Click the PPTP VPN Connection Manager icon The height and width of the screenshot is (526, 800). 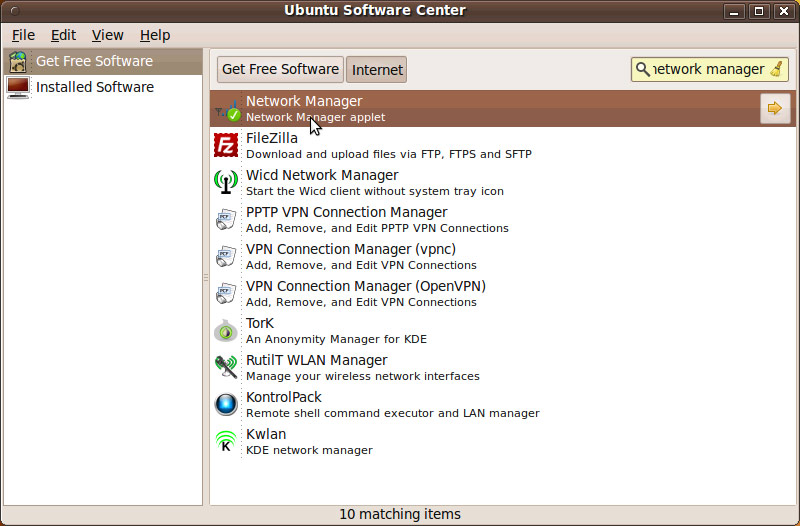click(226, 219)
